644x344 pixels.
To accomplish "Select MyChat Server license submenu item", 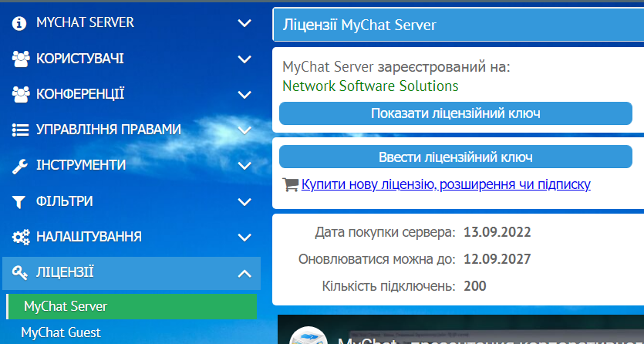I will (131, 306).
